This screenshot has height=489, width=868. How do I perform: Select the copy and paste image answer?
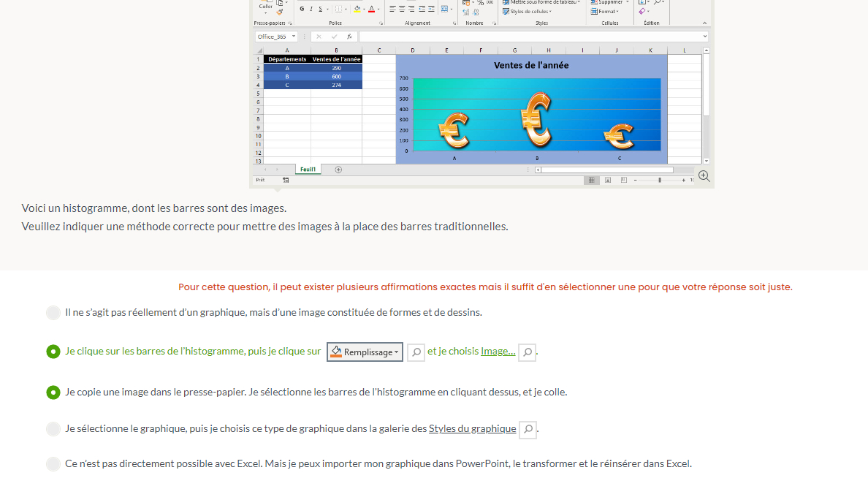(53, 393)
